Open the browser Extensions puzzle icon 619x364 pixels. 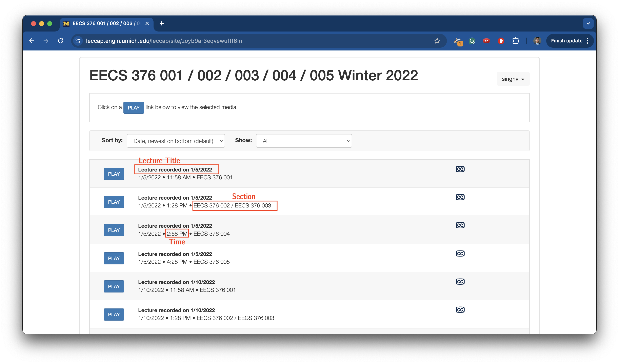[516, 41]
